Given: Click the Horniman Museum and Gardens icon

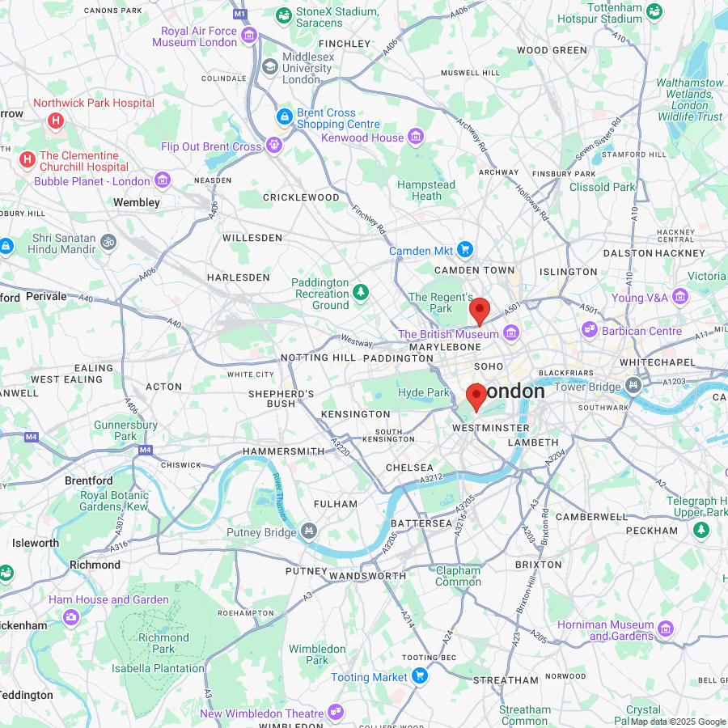Looking at the screenshot, I should pos(666,629).
